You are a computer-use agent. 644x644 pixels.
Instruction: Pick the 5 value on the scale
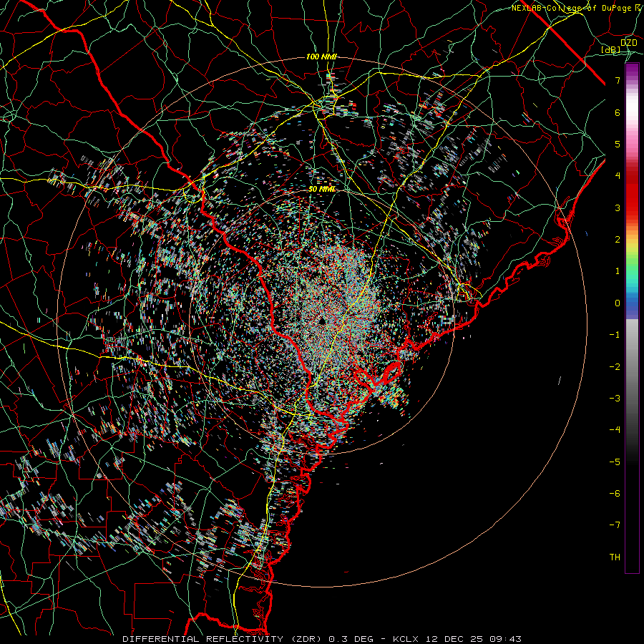618,144
